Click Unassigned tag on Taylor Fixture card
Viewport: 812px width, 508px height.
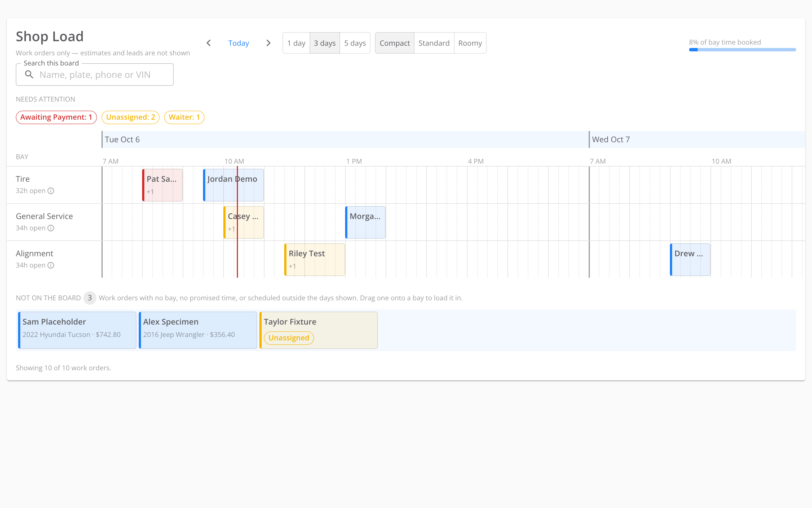289,338
